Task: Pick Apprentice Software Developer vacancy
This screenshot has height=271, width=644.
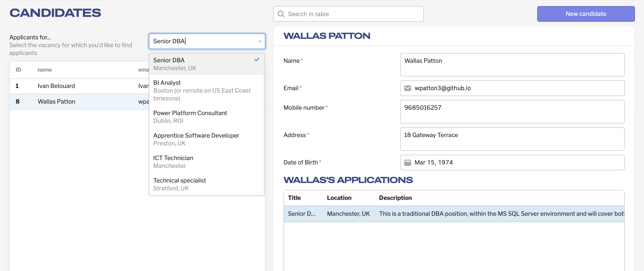Action: [x=196, y=139]
